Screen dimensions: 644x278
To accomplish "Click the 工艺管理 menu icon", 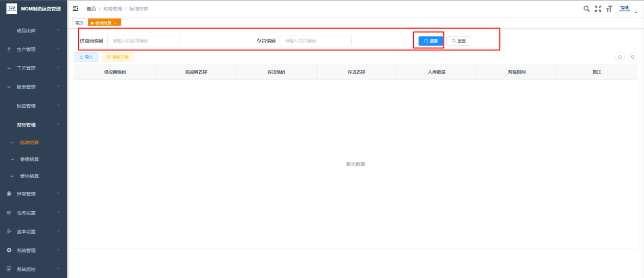I will 9,68.
